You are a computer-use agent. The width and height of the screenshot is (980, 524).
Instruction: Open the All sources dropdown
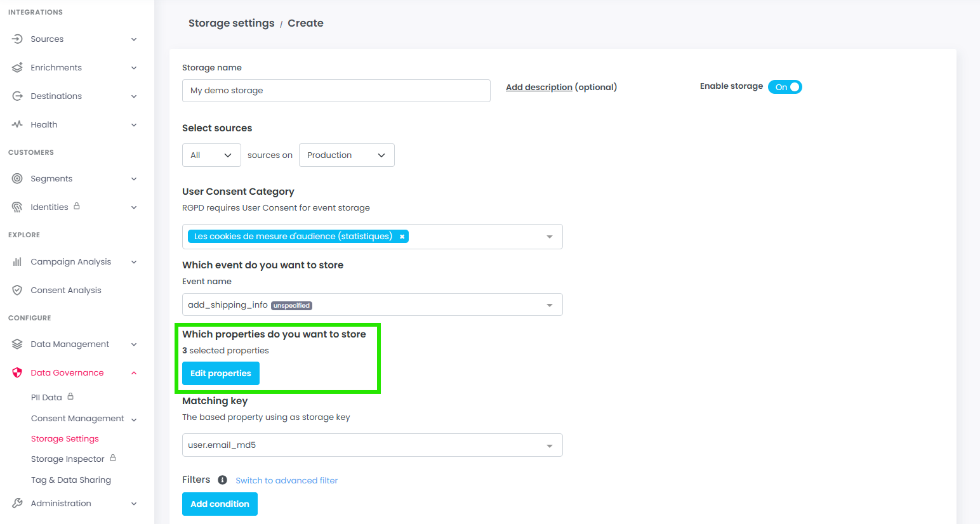pyautogui.click(x=211, y=155)
